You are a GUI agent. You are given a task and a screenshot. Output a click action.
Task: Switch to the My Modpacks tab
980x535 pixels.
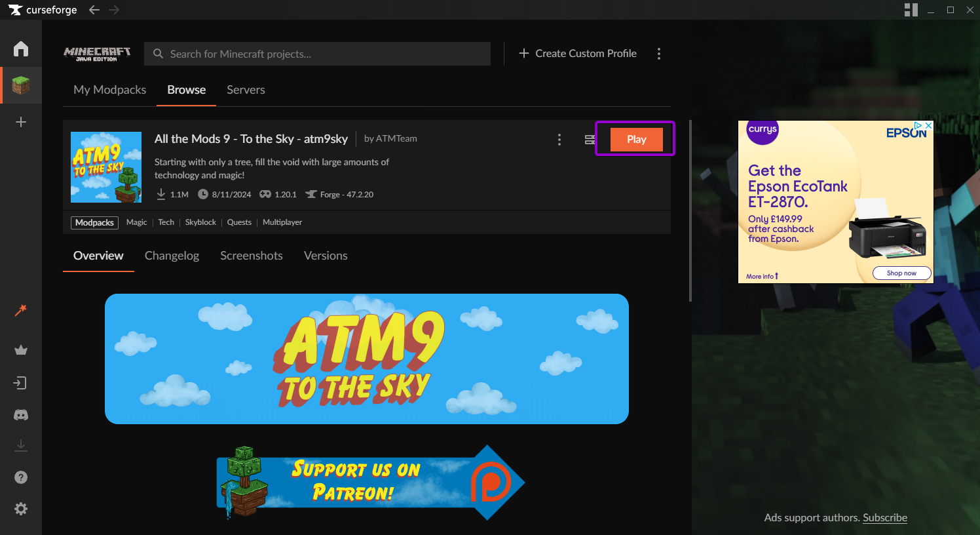click(x=110, y=90)
